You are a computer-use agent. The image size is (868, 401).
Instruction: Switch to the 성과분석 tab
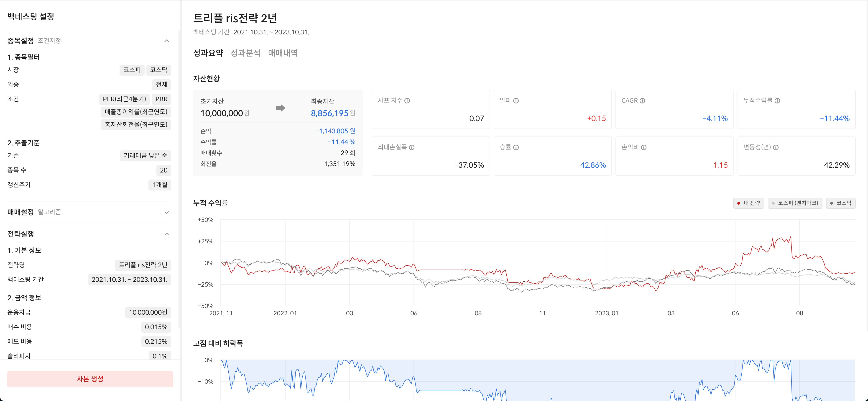(245, 53)
